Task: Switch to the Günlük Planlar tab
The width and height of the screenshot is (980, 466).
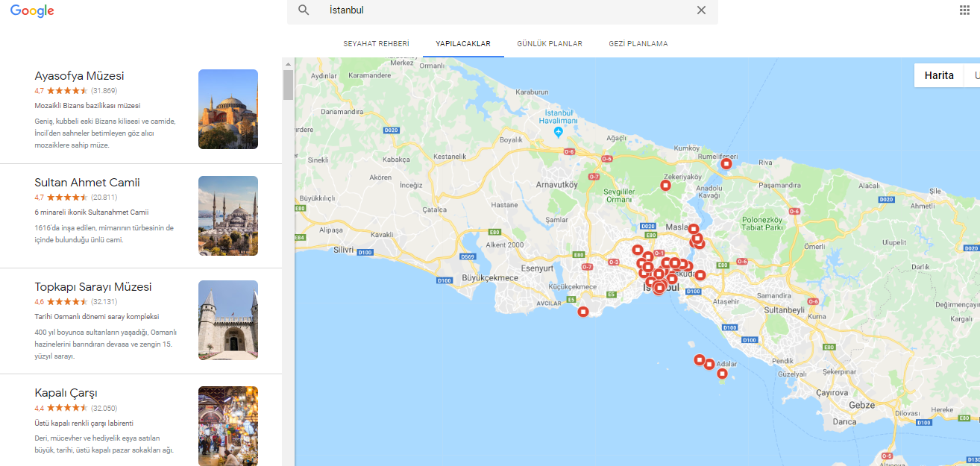Action: (x=550, y=44)
